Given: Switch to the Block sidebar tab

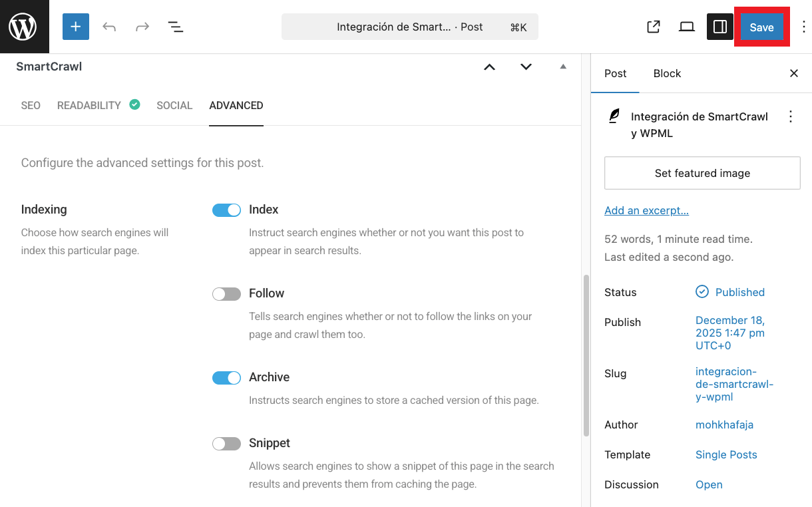Looking at the screenshot, I should click(667, 73).
